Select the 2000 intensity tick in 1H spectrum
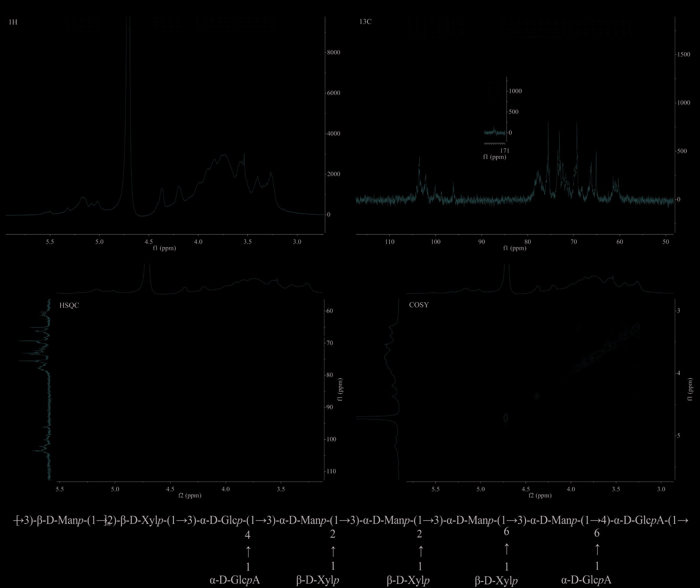This screenshot has height=588, width=700. pos(333,174)
